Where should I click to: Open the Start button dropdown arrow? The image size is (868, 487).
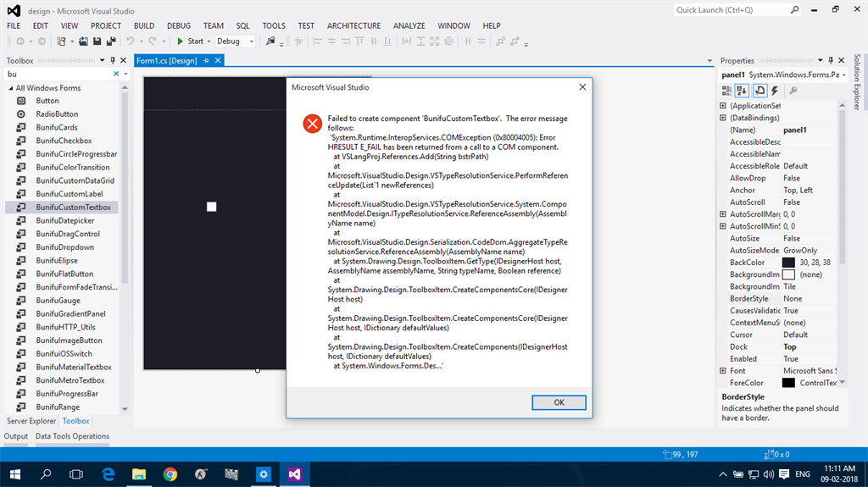(209, 42)
